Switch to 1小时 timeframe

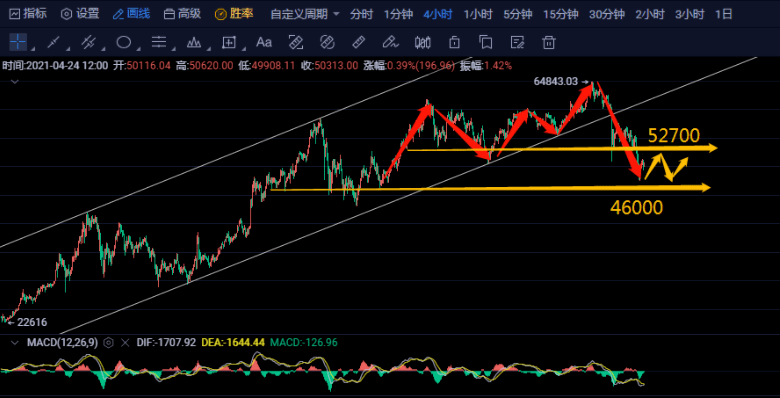[478, 14]
